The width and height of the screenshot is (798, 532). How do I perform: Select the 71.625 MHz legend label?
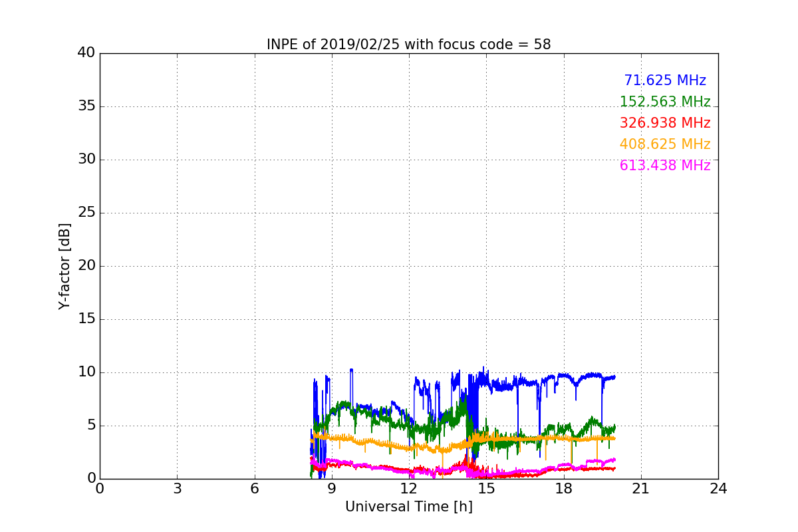click(x=665, y=80)
